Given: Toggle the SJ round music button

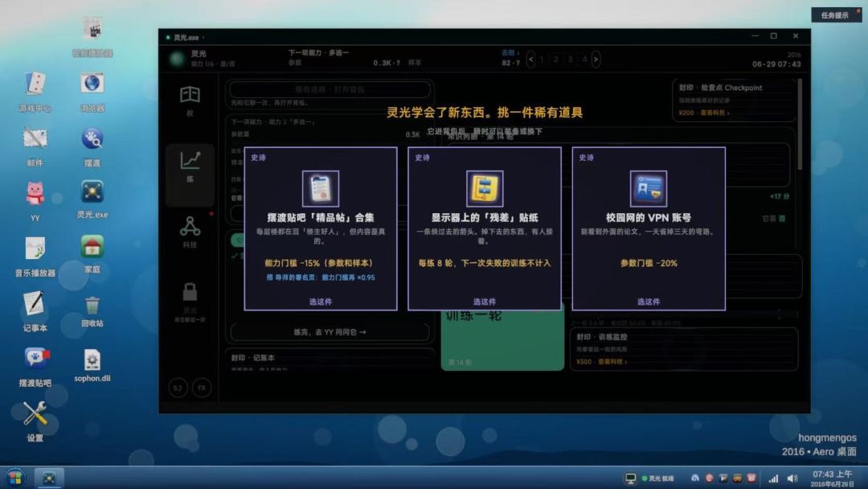Looking at the screenshot, I should pyautogui.click(x=178, y=388).
